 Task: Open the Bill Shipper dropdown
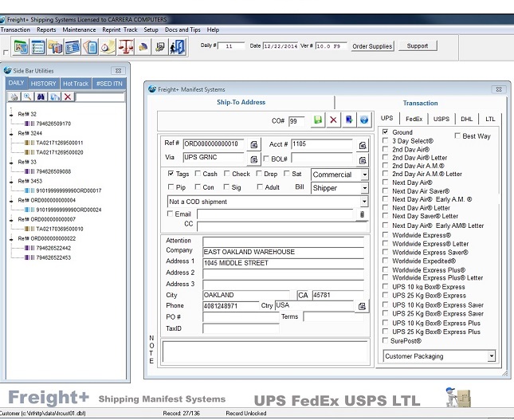tap(364, 188)
